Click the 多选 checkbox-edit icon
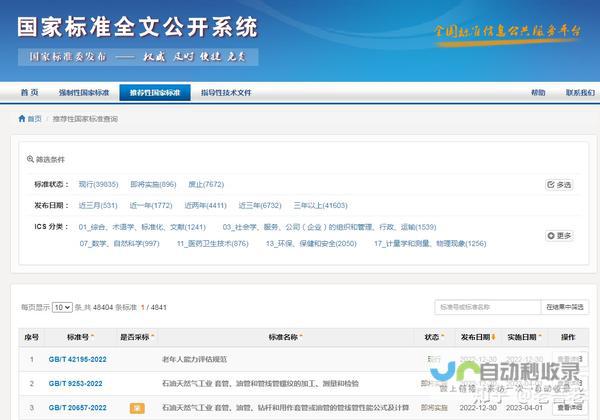Viewport: 600px width, 420px height. 551,185
